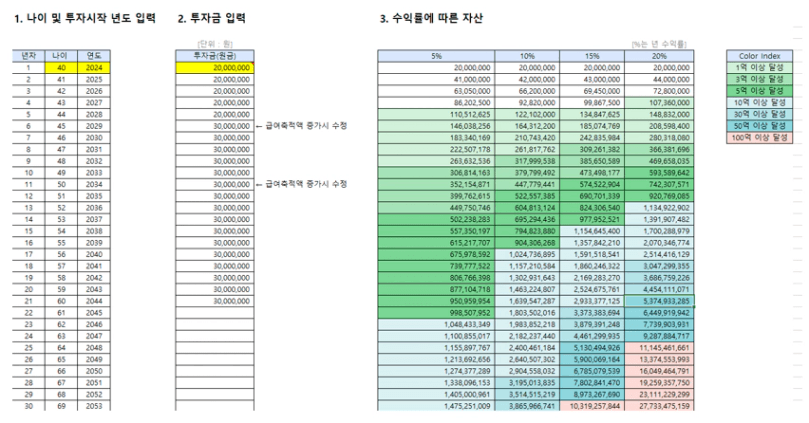Screen dimensions: 809x423
Task: Click the 30,000,000 investment cell in the 2044 row
Action: coord(215,301)
